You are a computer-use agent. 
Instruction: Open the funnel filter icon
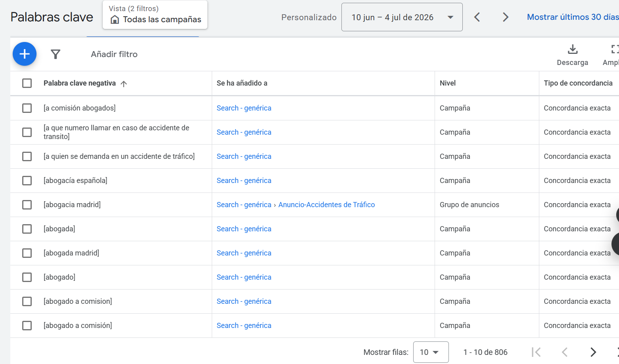(x=56, y=54)
